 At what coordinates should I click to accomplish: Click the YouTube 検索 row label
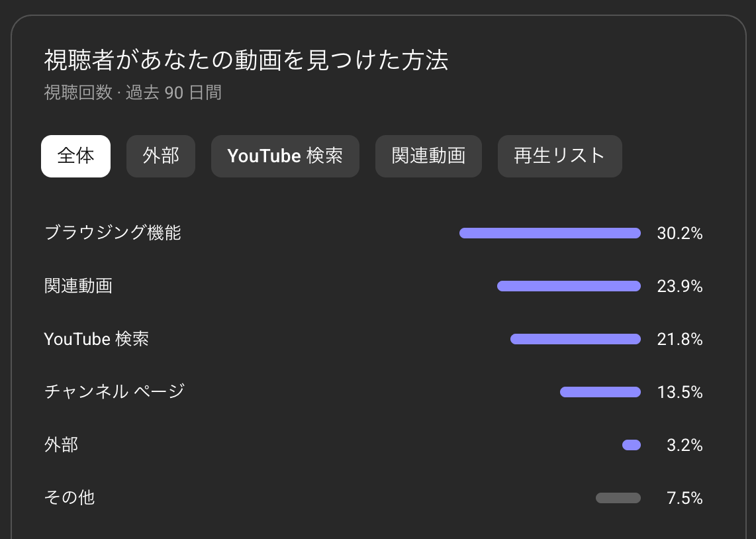(96, 339)
